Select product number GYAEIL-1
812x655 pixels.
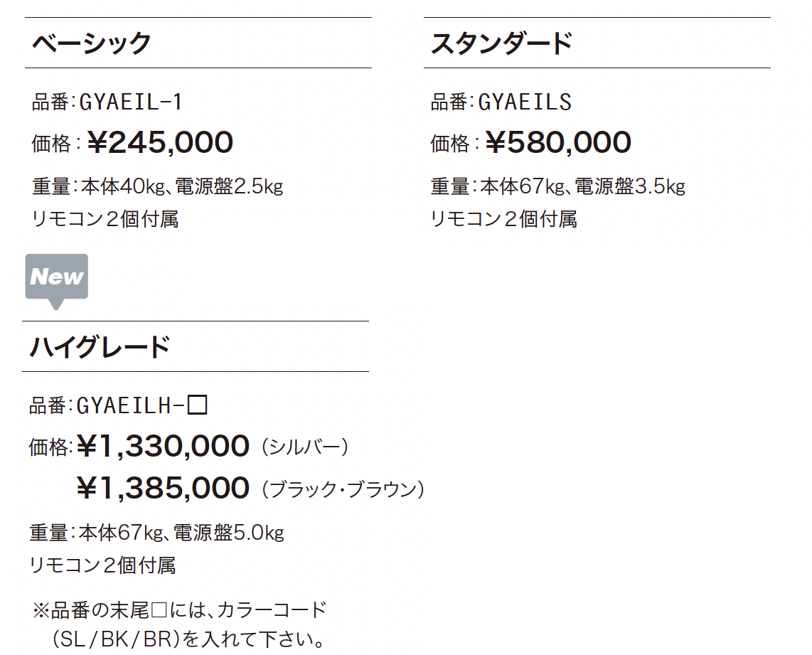[131, 102]
